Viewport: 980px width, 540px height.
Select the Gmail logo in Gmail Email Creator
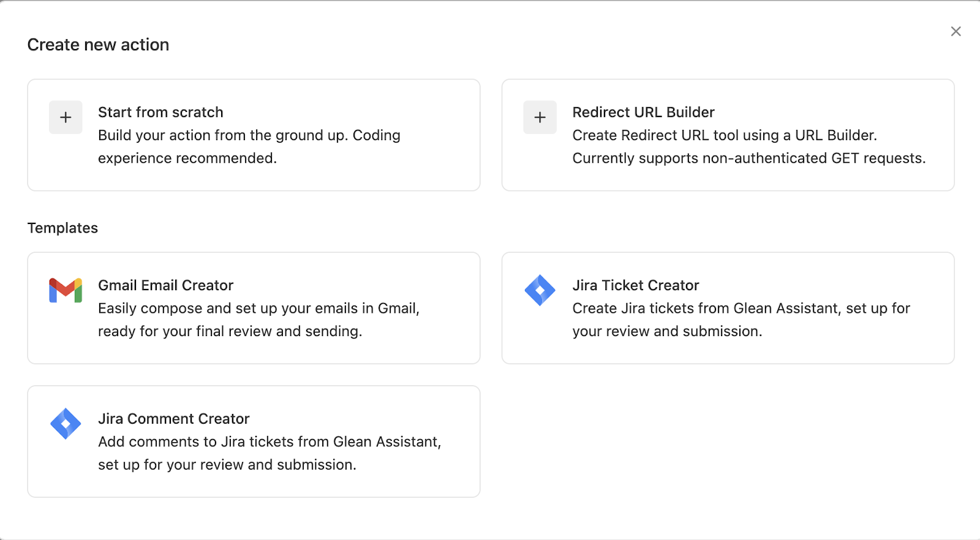[x=64, y=291]
